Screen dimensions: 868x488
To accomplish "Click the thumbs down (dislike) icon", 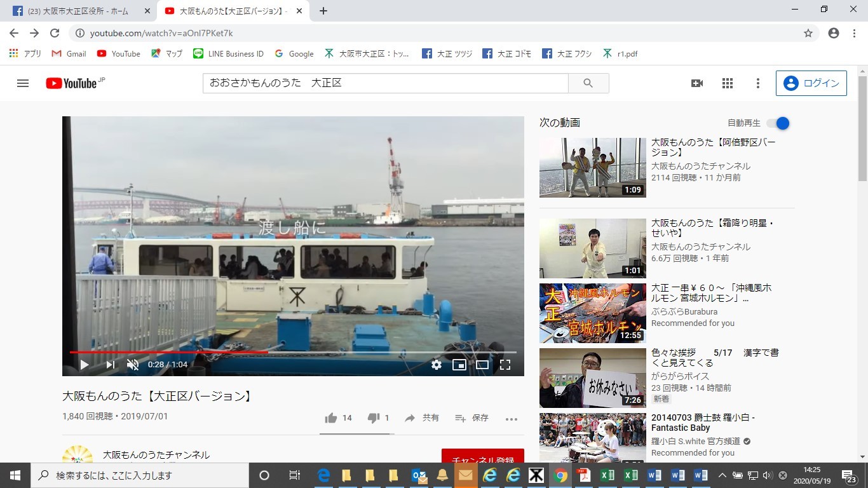I will tap(374, 417).
